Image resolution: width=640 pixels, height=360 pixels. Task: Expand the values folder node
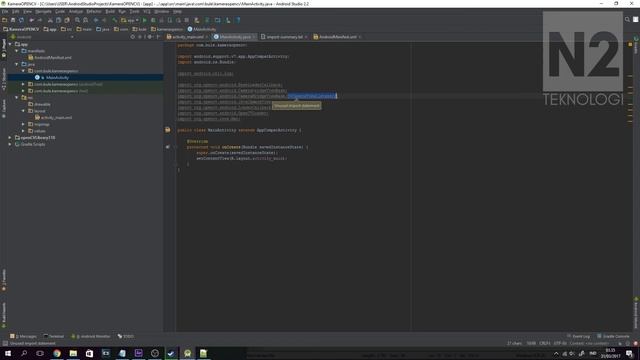click(23, 131)
